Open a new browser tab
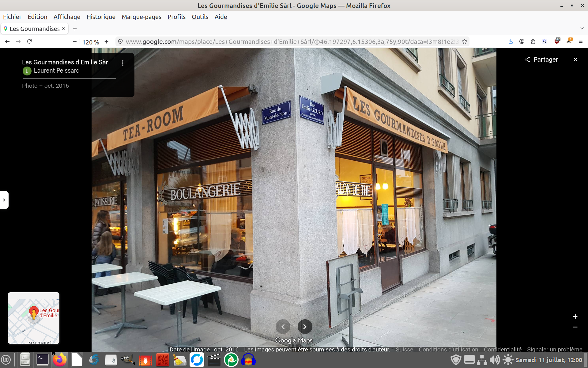 75,29
